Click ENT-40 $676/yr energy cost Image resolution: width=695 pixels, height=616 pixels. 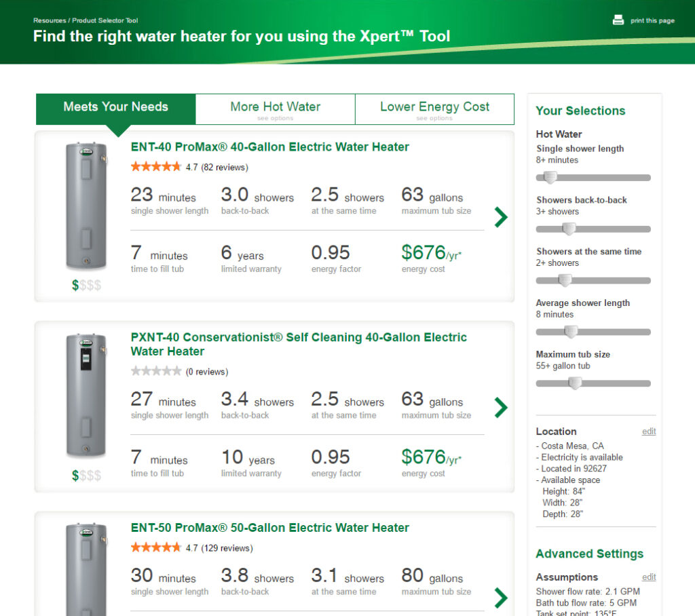[x=431, y=253]
